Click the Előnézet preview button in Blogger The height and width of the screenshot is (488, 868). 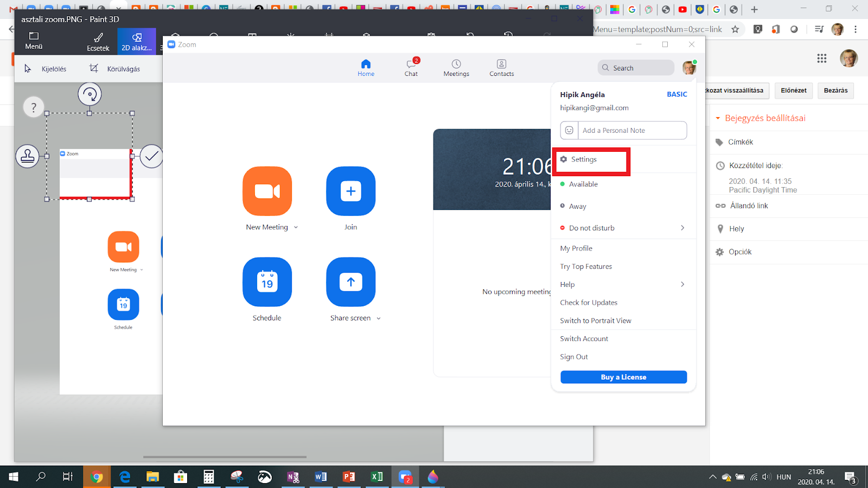tap(794, 91)
